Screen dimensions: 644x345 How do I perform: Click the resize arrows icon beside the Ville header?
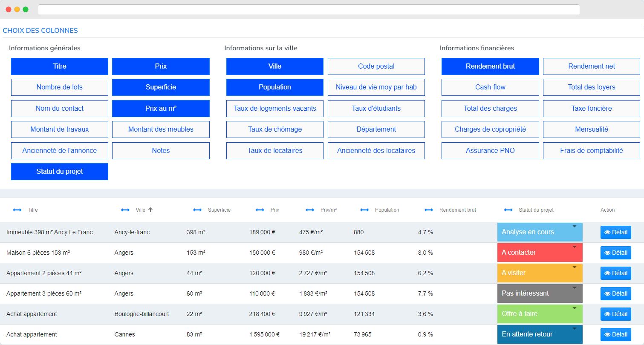[x=125, y=210]
